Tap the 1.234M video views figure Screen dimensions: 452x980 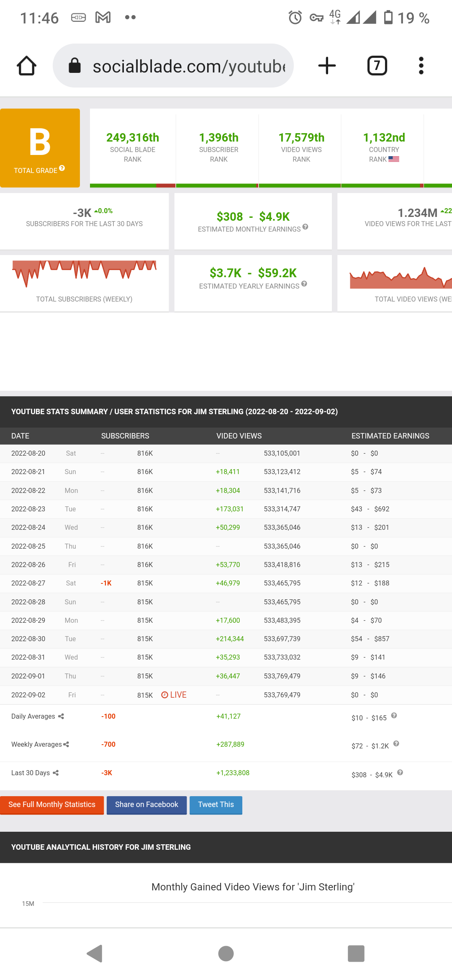tap(417, 213)
